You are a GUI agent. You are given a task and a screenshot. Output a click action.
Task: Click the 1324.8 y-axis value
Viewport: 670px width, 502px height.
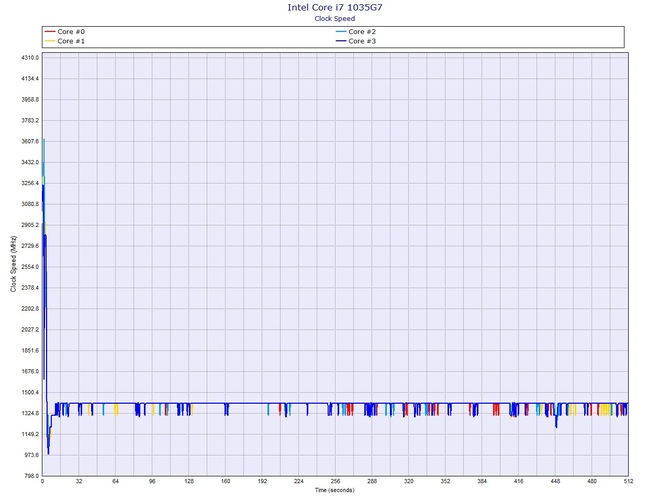(30, 414)
